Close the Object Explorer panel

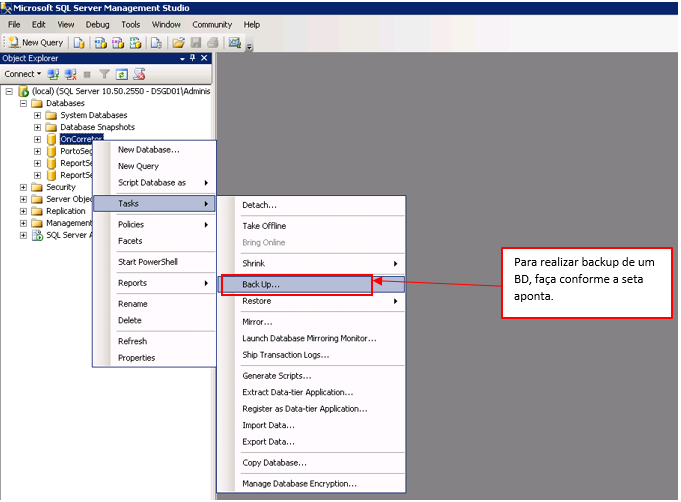coord(204,58)
